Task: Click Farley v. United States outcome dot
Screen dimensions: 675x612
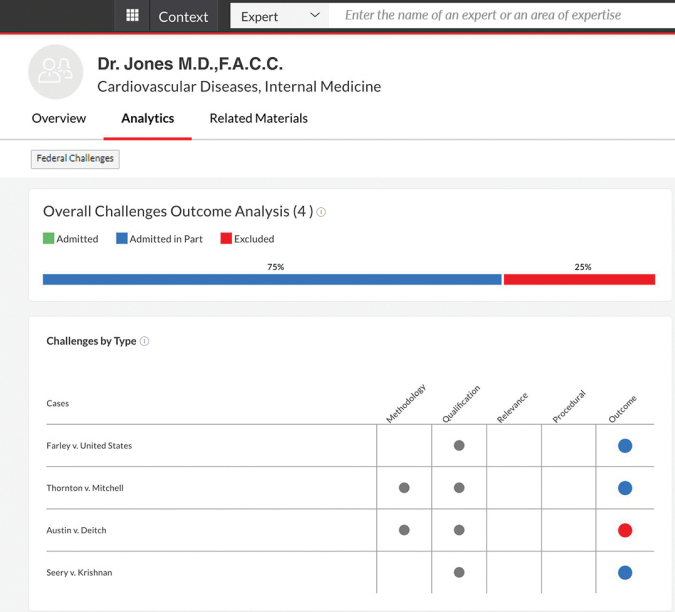Action: (625, 445)
